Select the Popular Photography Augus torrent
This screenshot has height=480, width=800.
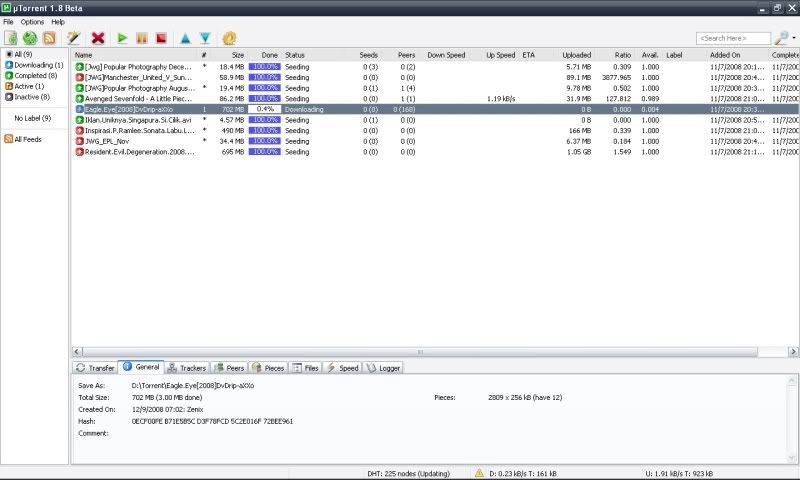139,88
